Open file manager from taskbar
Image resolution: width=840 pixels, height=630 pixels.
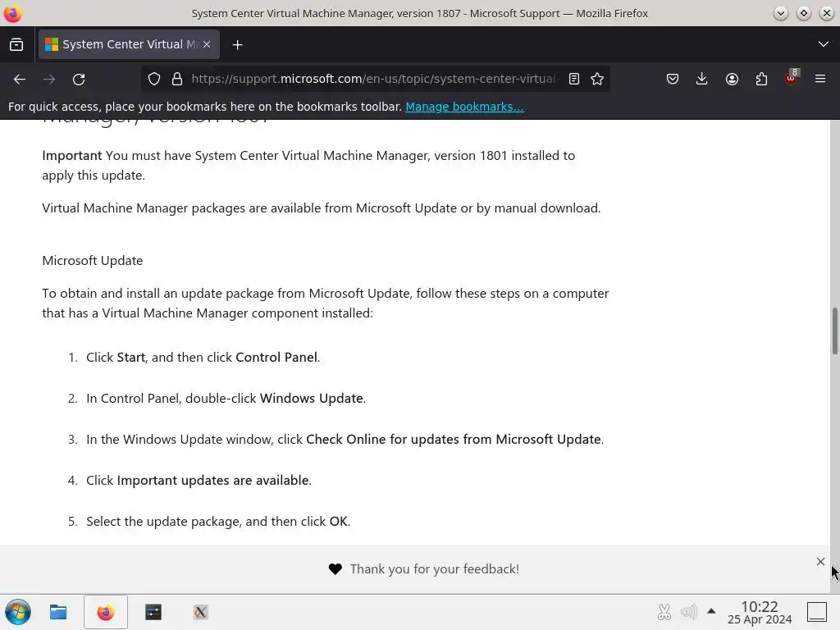tap(58, 612)
